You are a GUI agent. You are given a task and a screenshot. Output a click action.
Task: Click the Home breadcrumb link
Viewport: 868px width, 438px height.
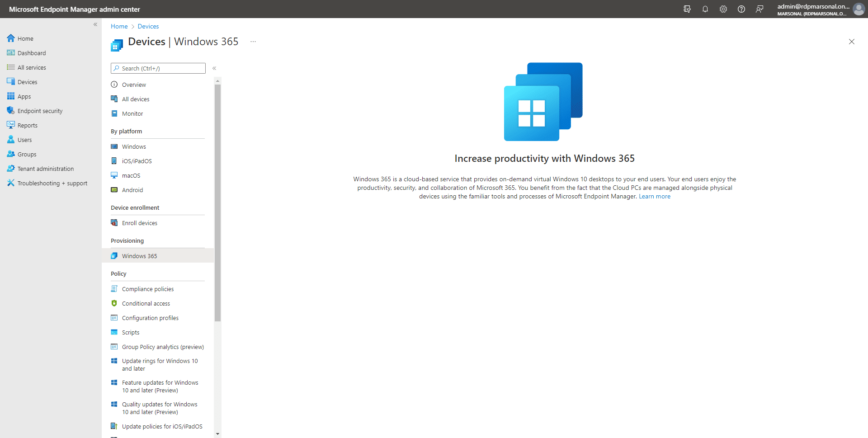pos(119,26)
